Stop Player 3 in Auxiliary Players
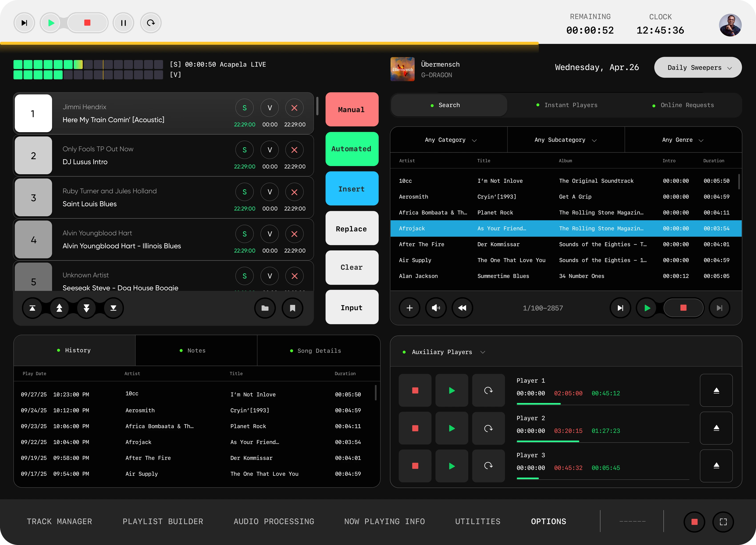 (x=415, y=466)
